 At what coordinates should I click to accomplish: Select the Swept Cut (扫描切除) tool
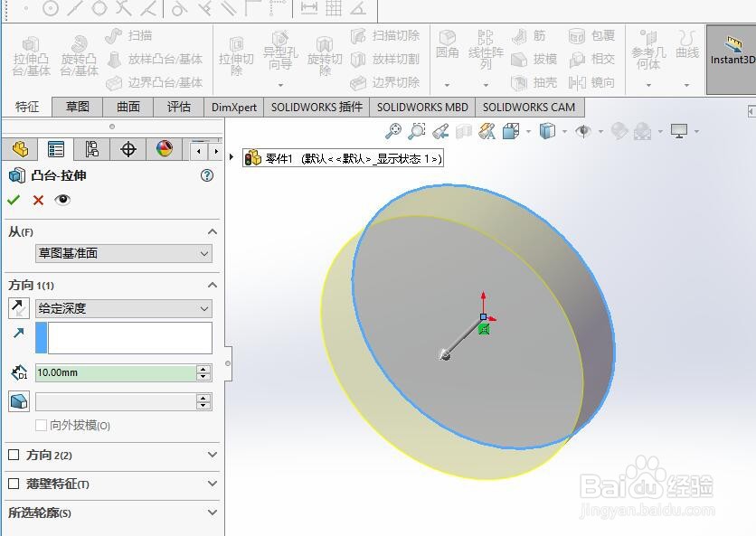tap(384, 35)
